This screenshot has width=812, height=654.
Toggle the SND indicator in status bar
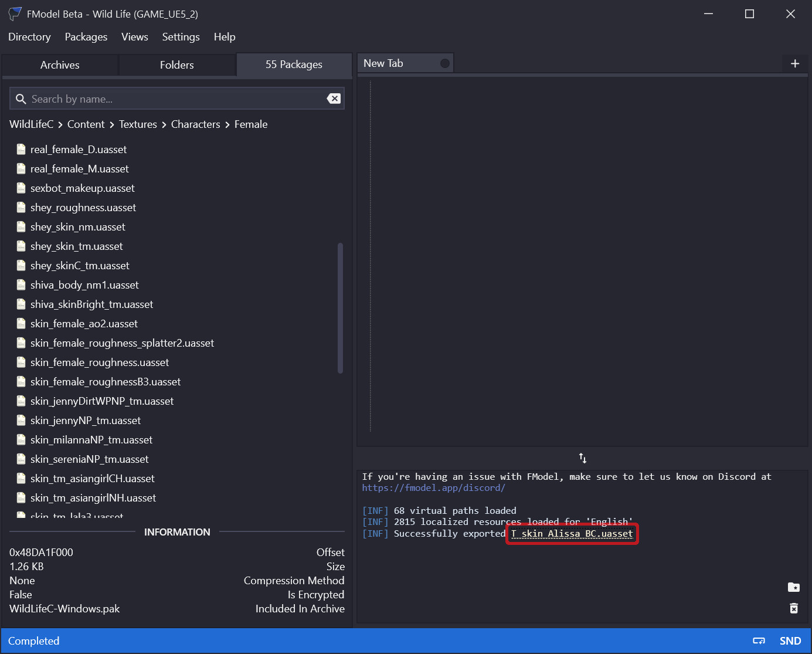790,641
